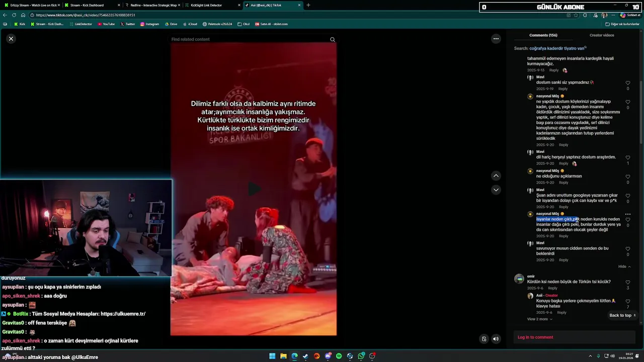Switch to the KickSight Link Detector tab
Viewport: 644px width, 362px height.
coord(211,5)
